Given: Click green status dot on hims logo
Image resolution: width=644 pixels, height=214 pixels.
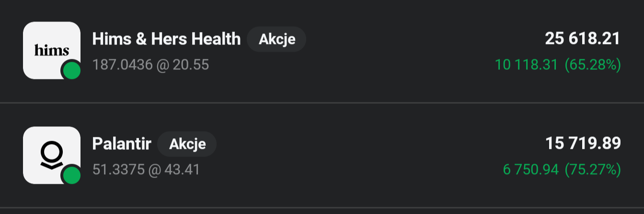Looking at the screenshot, I should coord(72,71).
